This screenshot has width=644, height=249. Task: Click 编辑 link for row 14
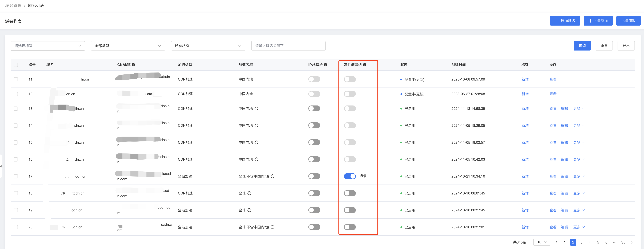(564, 126)
